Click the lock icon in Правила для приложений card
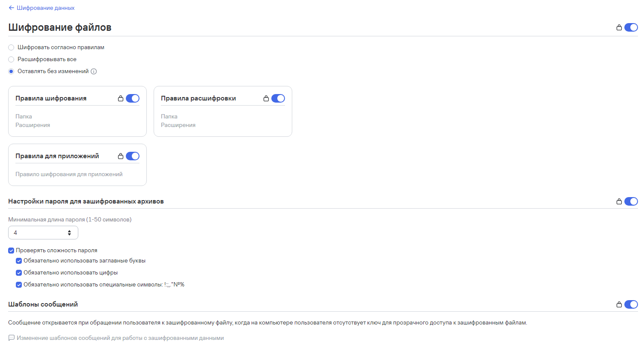 coord(121,156)
